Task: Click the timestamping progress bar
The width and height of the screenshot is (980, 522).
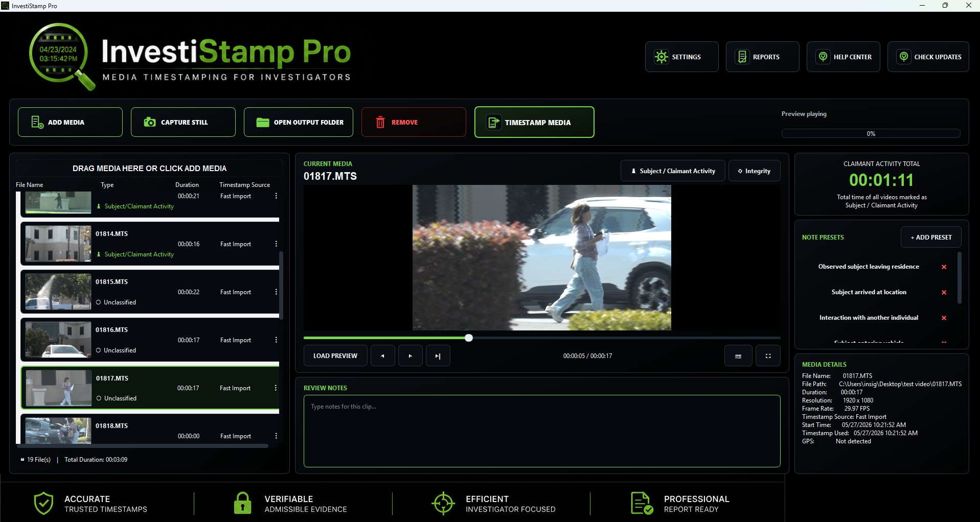Action: 871,133
